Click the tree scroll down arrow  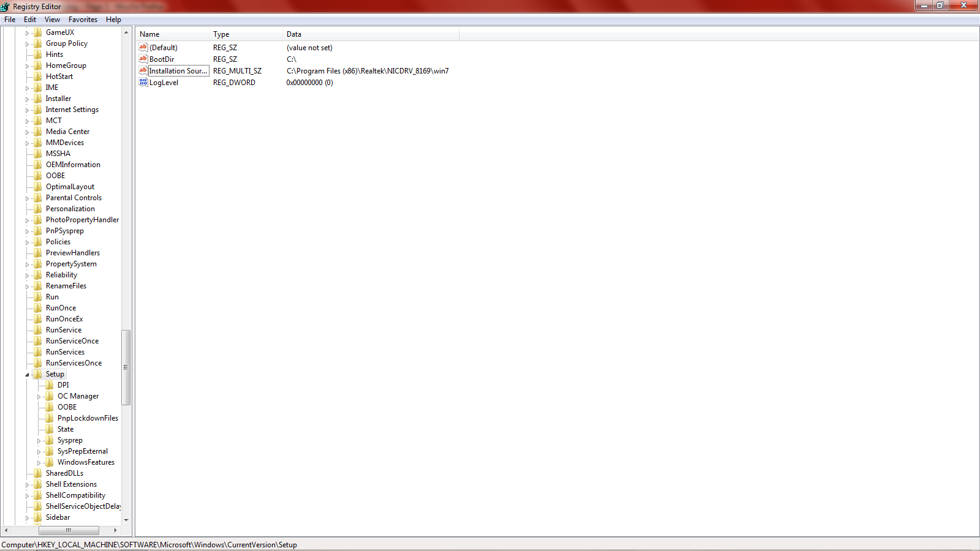(x=126, y=520)
